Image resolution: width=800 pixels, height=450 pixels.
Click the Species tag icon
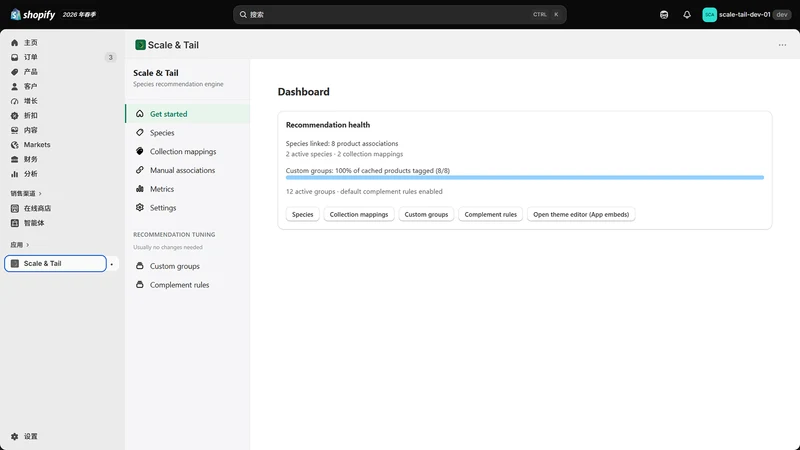[x=139, y=133]
